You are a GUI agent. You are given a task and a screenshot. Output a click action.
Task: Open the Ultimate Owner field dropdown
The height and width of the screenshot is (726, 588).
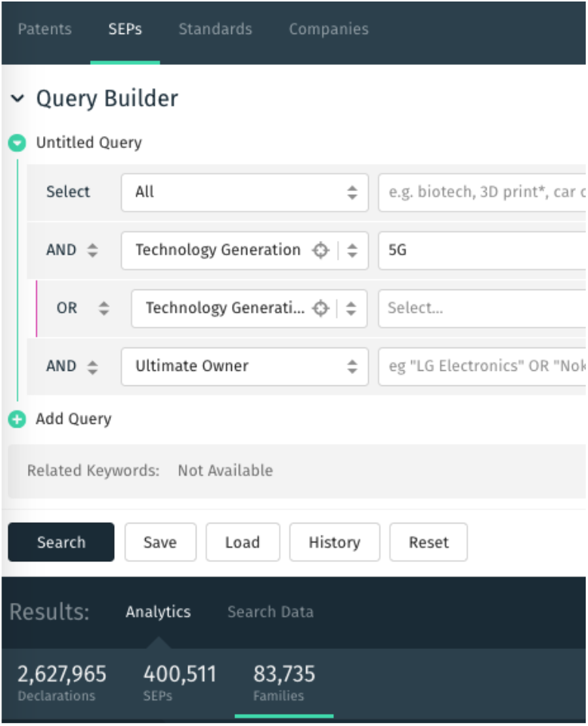245,366
